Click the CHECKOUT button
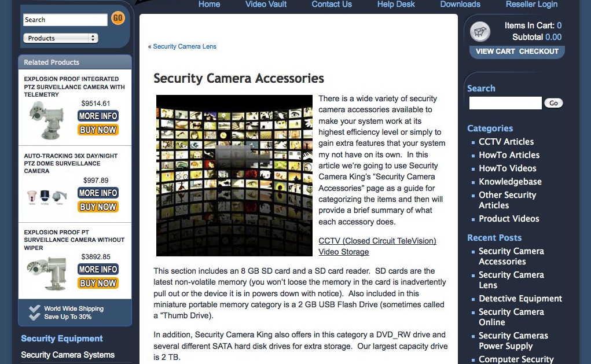 click(538, 52)
